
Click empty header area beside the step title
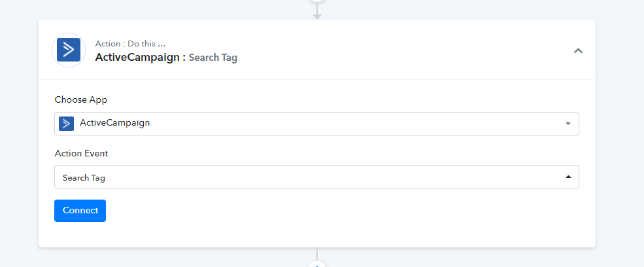pos(403,50)
